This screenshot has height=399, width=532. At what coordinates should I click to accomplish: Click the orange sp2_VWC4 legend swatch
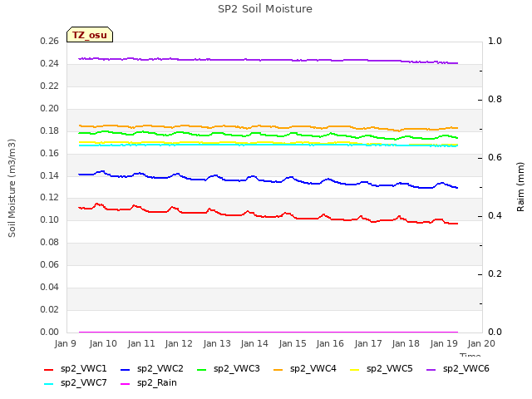(278, 370)
